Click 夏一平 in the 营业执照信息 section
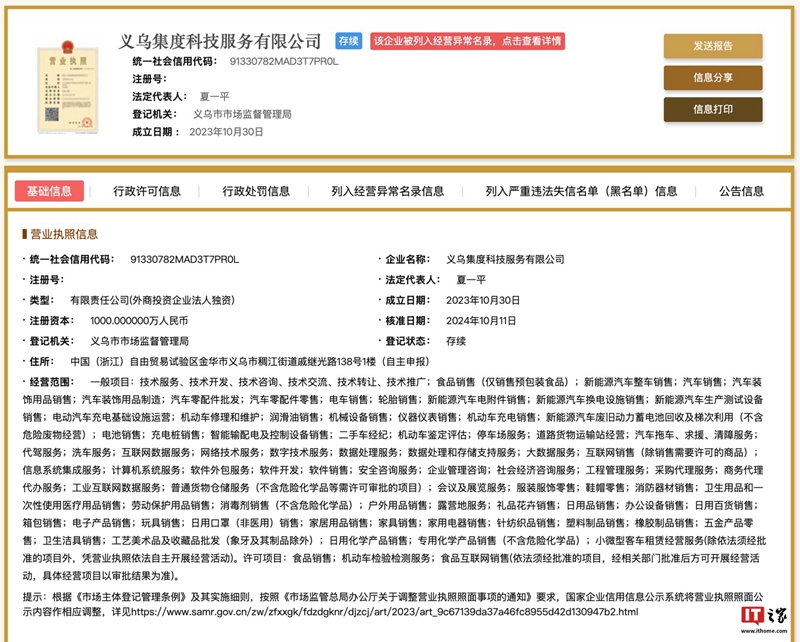This screenshot has height=642, width=800. pyautogui.click(x=475, y=280)
